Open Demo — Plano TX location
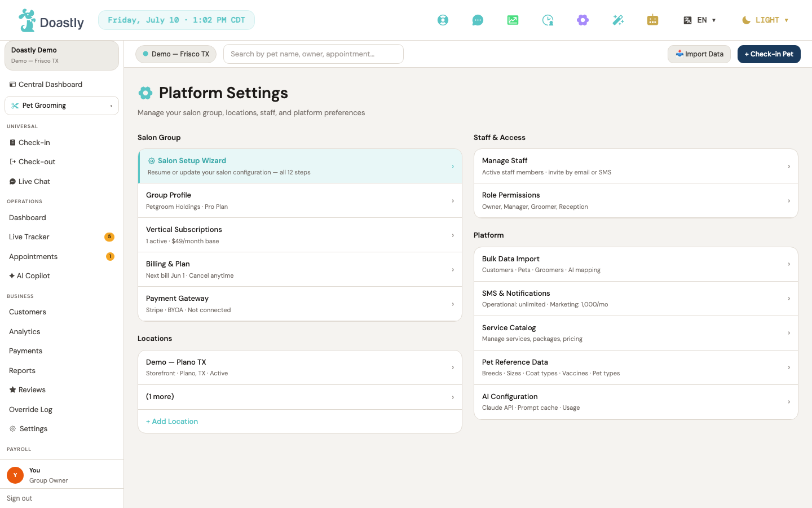The width and height of the screenshot is (812, 508). click(x=300, y=367)
